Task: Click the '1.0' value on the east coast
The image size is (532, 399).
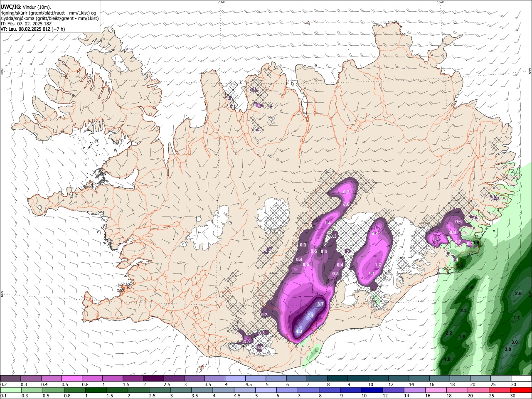Action: (476, 242)
